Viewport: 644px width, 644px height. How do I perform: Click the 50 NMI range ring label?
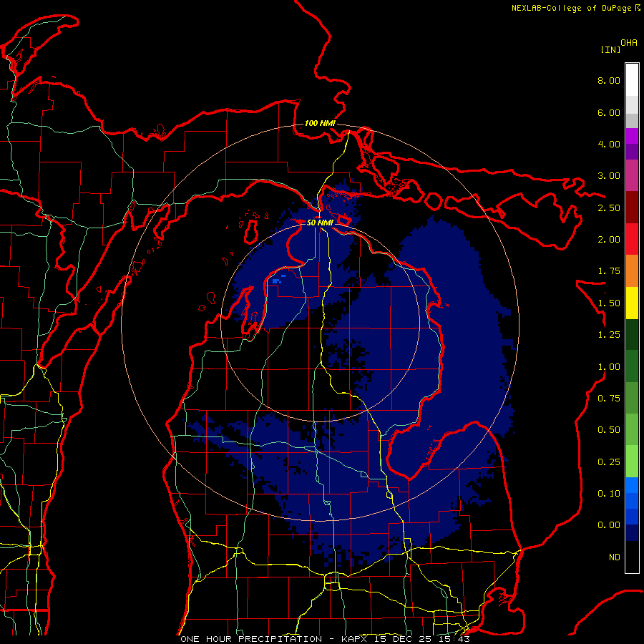[320, 223]
